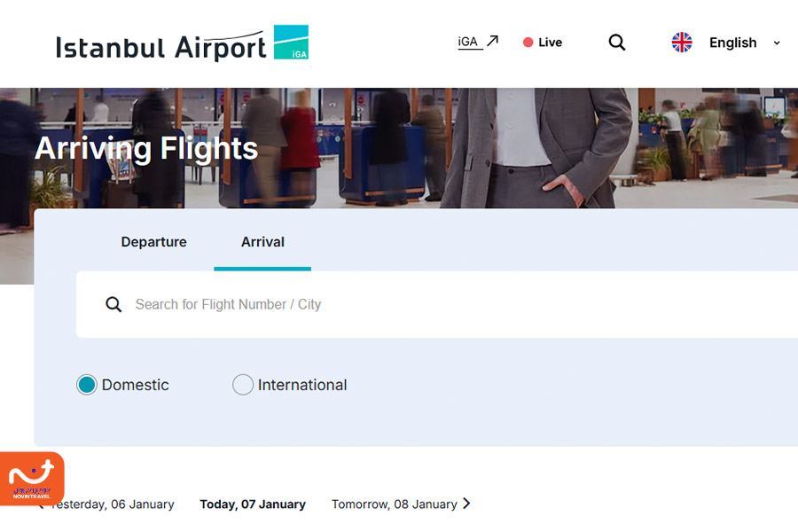Image resolution: width=798 pixels, height=532 pixels.
Task: Click the magnifier icon in flight search box
Action: pos(113,305)
